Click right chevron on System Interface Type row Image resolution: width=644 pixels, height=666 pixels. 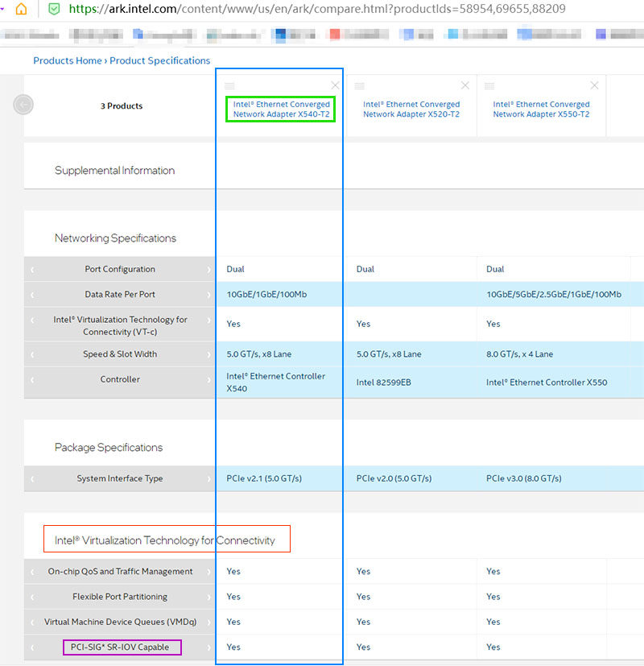208,478
